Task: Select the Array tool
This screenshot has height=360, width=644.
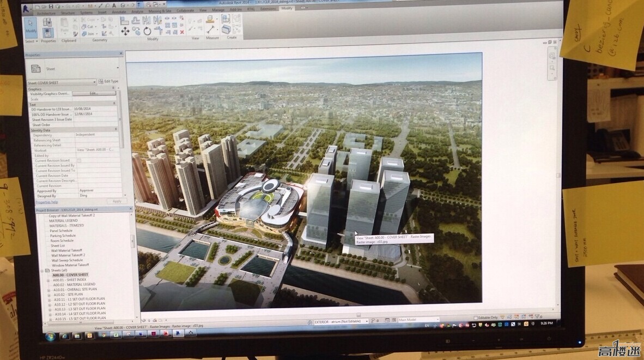Action: click(x=168, y=25)
